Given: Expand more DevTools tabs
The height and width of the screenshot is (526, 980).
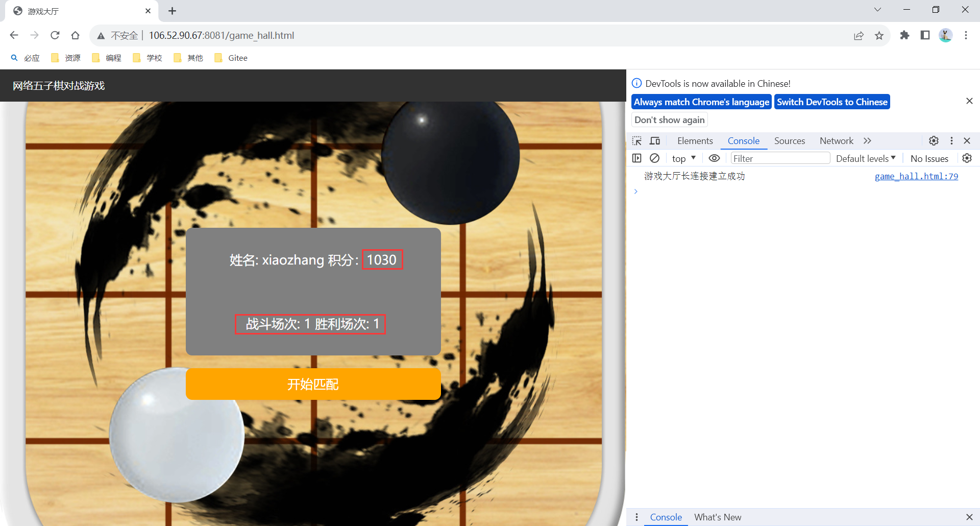Looking at the screenshot, I should [867, 141].
